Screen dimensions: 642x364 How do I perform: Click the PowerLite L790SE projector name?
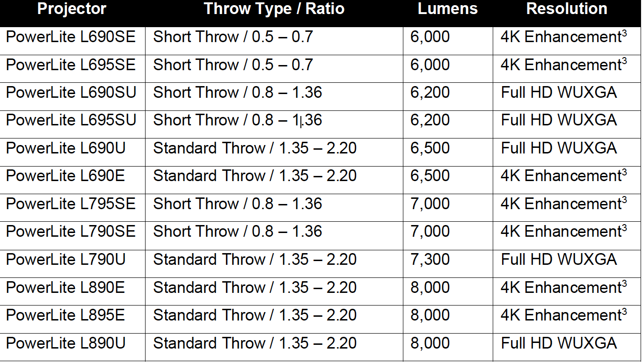71,232
